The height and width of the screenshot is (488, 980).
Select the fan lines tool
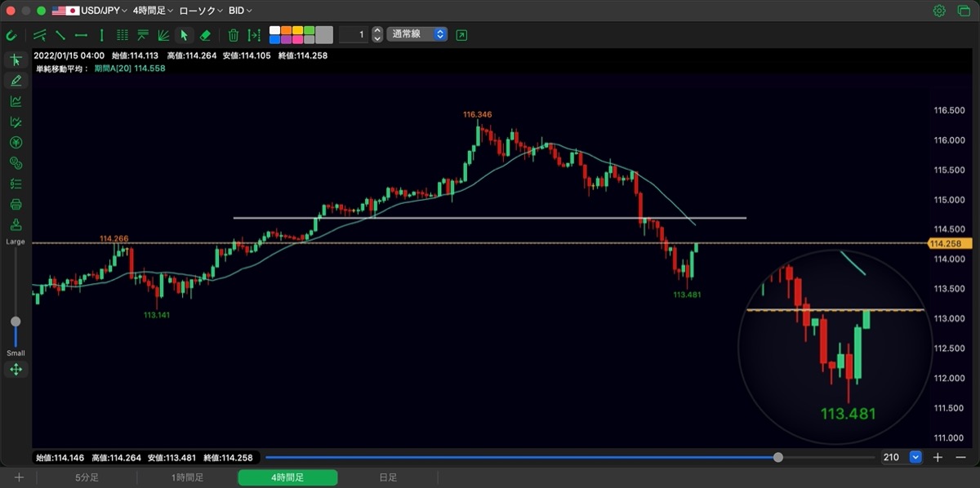pyautogui.click(x=163, y=35)
